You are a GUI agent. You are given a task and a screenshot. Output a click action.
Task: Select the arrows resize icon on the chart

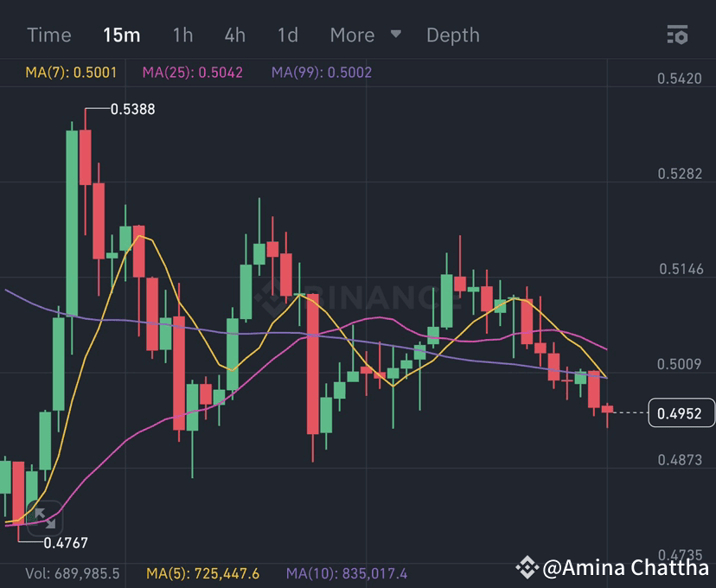tap(47, 520)
